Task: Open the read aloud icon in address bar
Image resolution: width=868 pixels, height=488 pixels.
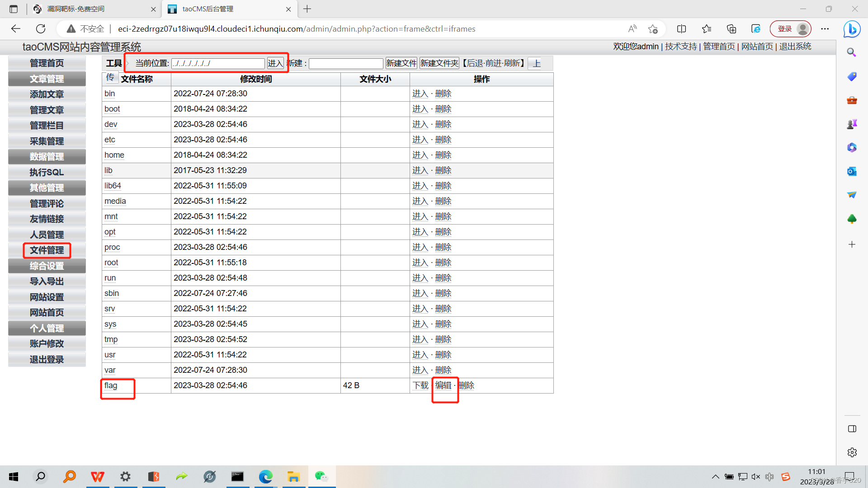Action: coord(632,28)
